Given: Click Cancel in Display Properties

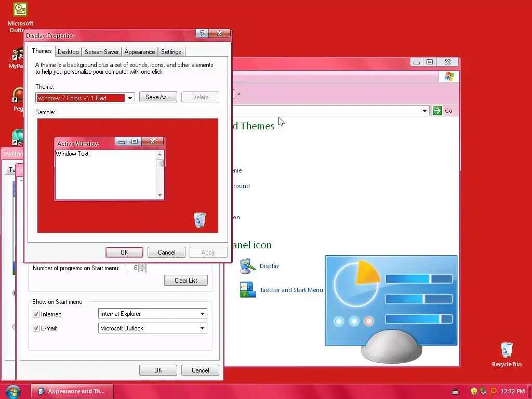Looking at the screenshot, I should tap(167, 252).
